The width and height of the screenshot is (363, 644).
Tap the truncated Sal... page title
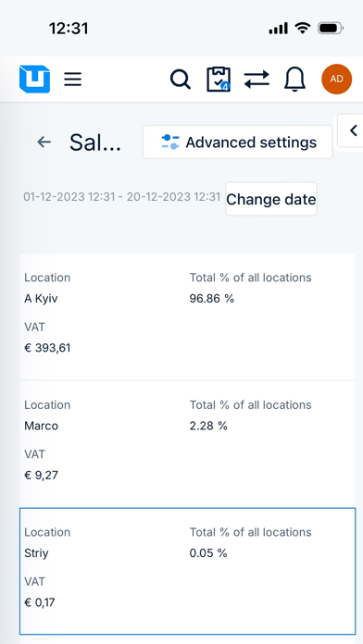[x=95, y=142]
